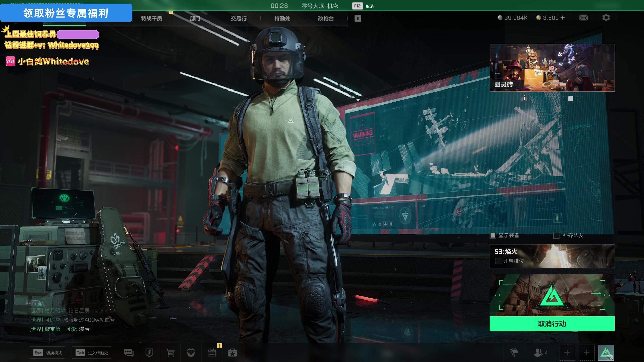Click the 00:28 matchmaking timer
The height and width of the screenshot is (362, 644).
pyautogui.click(x=279, y=6)
